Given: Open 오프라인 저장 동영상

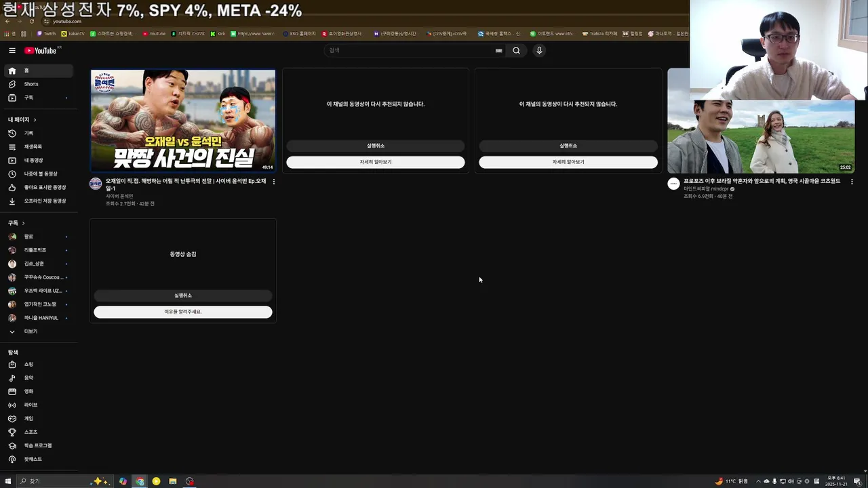Looking at the screenshot, I should (39, 201).
